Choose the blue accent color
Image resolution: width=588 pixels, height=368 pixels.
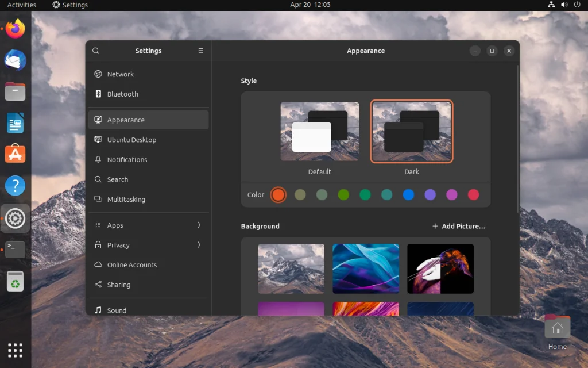click(408, 195)
